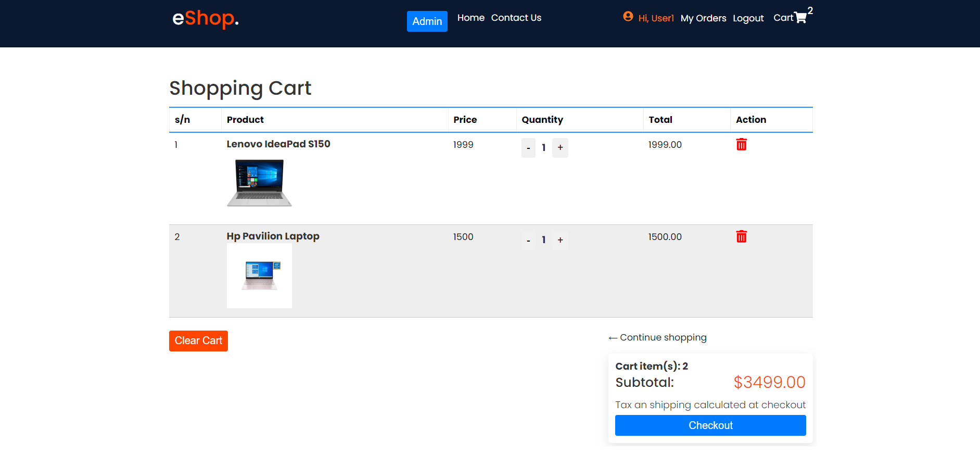Click the cart count badge showing 2
This screenshot has height=454, width=980.
tap(810, 10)
